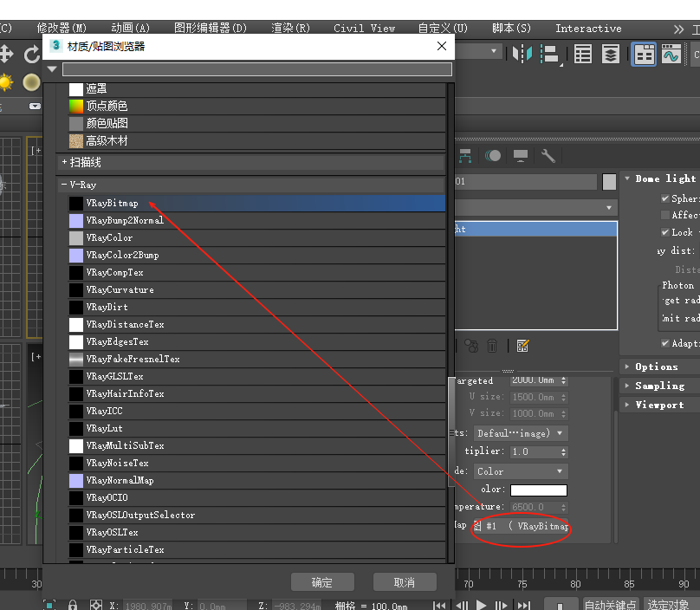Click the object color swatch
Image resolution: width=700 pixels, height=610 pixels.
[x=609, y=182]
